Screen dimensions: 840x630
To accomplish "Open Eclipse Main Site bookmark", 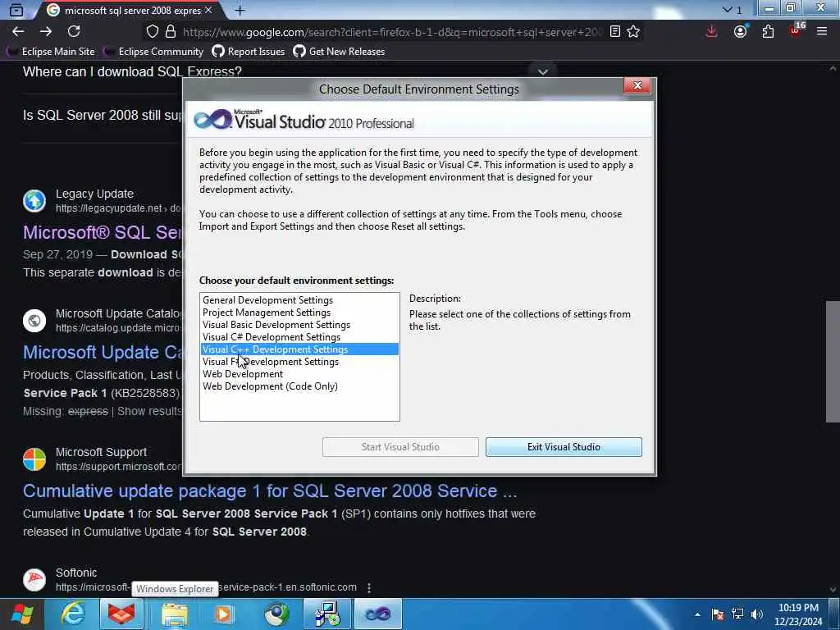I will click(51, 52).
